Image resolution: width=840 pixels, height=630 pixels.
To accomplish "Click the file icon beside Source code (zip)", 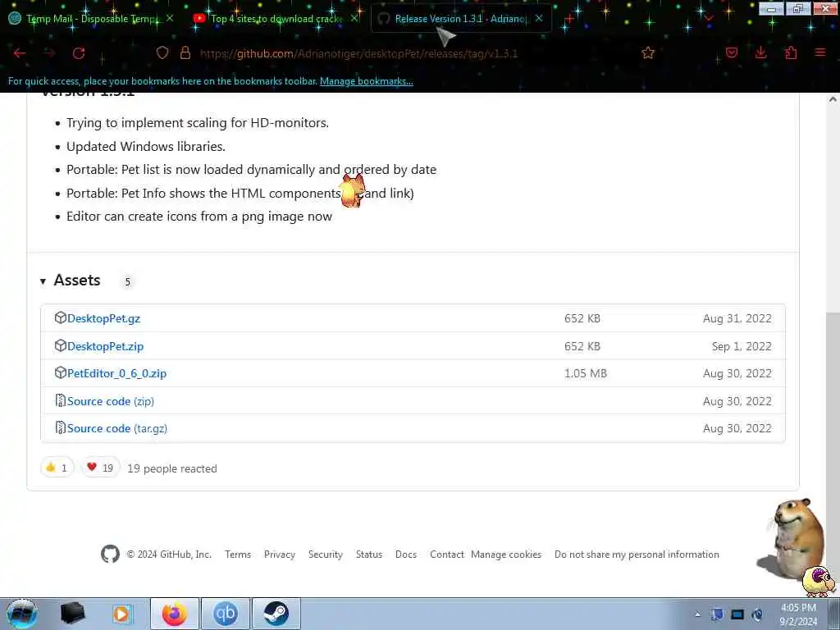I will click(61, 400).
